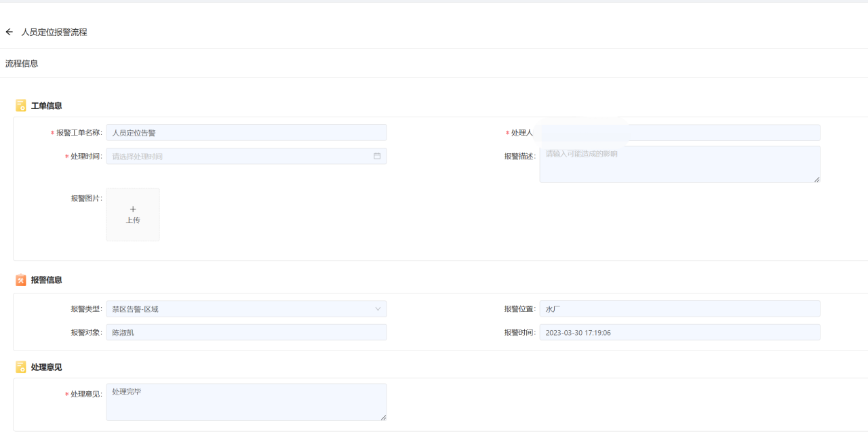Click into the 报警描述 text area
Image resolution: width=868 pixels, height=442 pixels.
click(x=678, y=165)
